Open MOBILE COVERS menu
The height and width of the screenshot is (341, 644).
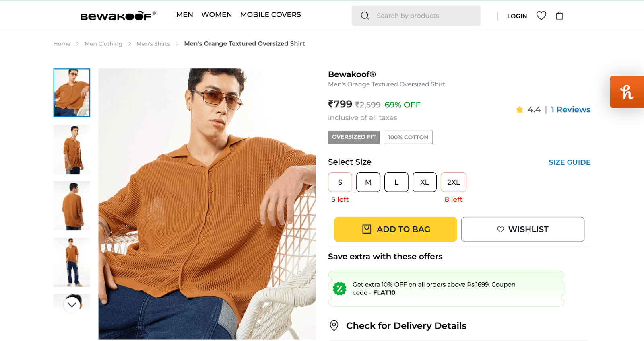click(270, 15)
